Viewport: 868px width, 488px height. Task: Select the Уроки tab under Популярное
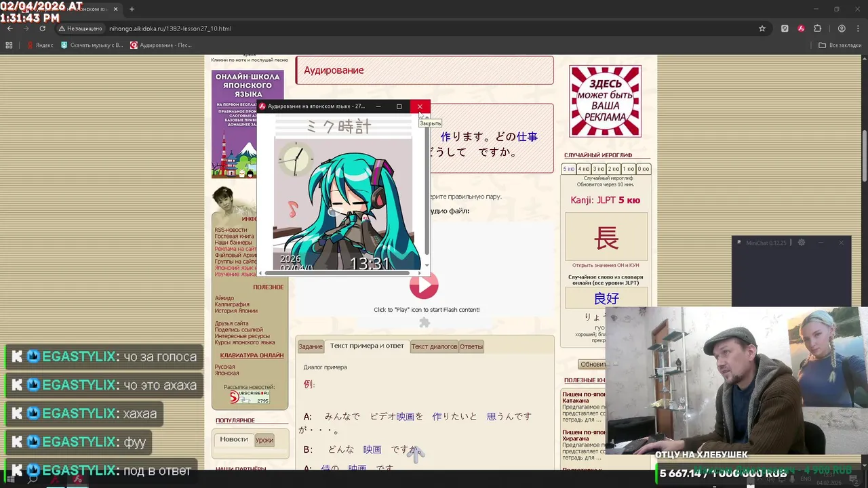coord(264,440)
